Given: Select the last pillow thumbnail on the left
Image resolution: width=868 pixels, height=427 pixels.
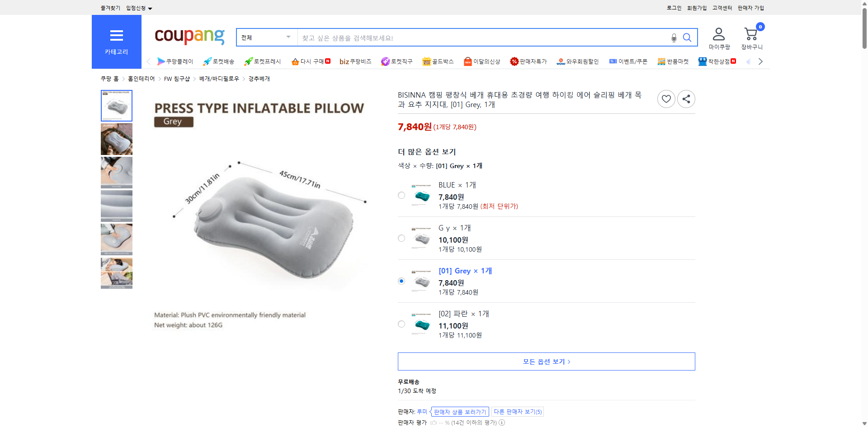Looking at the screenshot, I should point(116,273).
